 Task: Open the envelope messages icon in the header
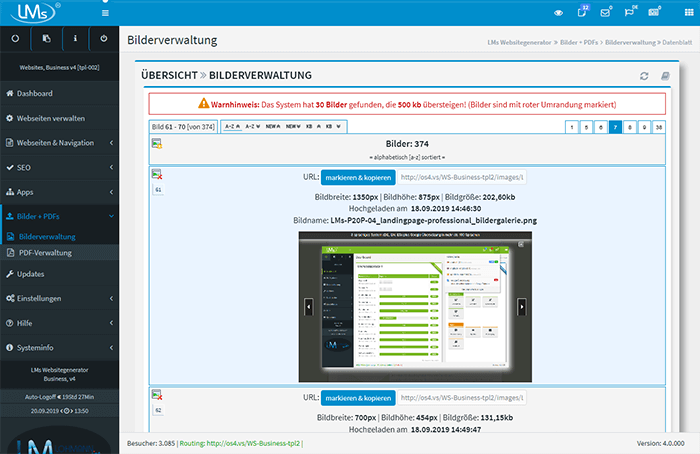pyautogui.click(x=605, y=13)
